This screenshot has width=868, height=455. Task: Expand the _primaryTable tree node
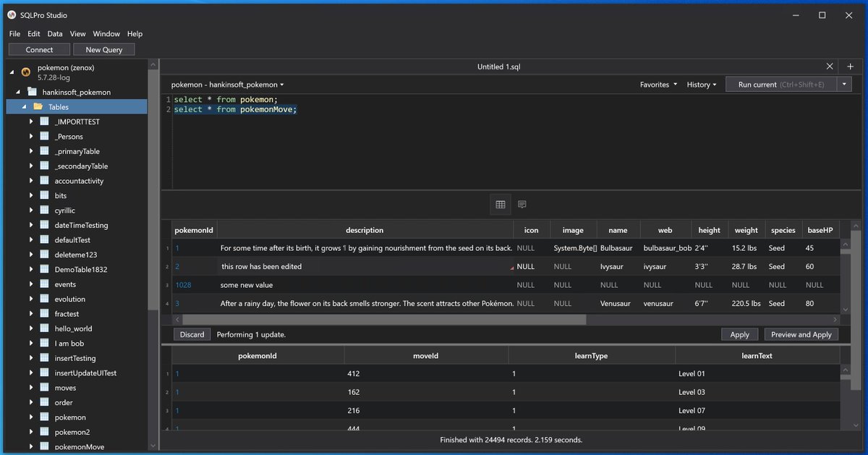click(x=31, y=151)
